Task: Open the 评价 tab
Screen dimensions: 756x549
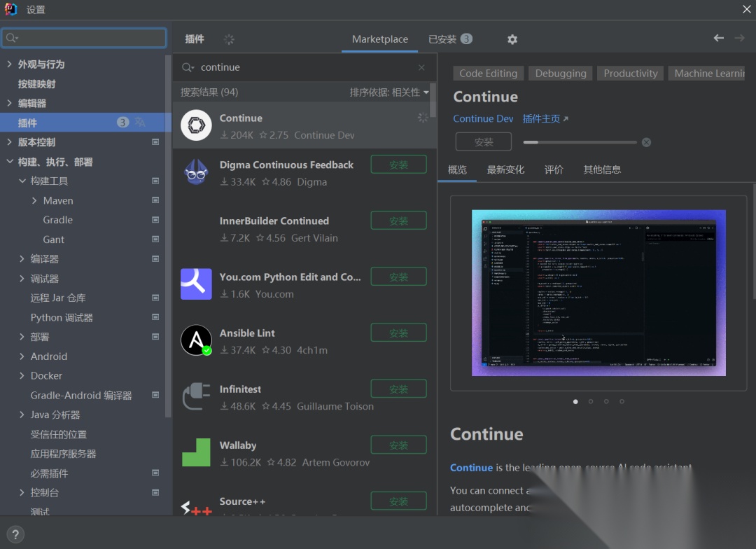Action: tap(554, 170)
